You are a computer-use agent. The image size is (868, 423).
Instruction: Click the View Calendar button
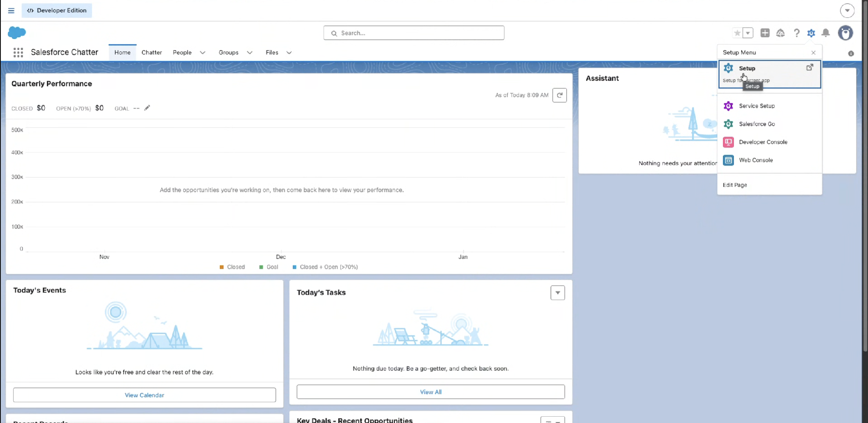(144, 395)
